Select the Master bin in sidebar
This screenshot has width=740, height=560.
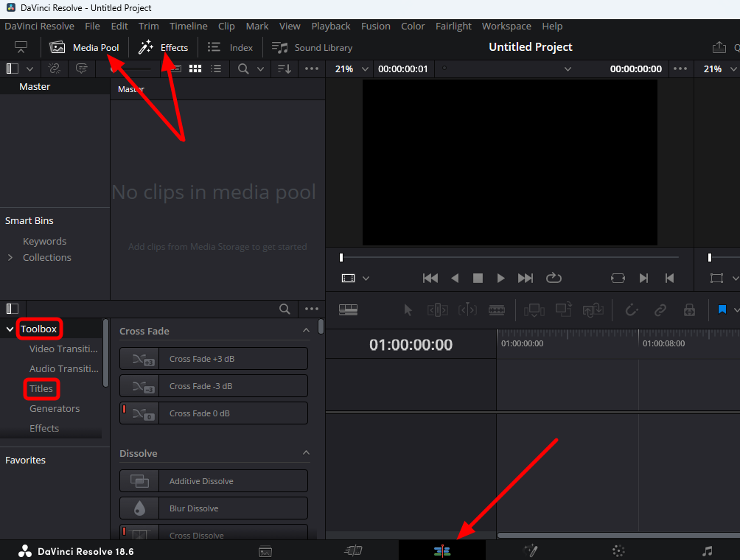pyautogui.click(x=35, y=87)
